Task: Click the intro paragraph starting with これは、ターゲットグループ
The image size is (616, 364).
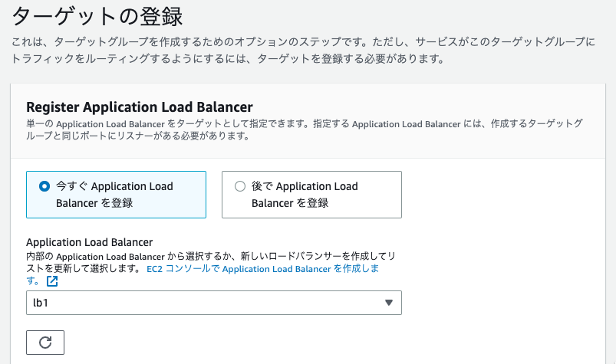Action: 303,50
